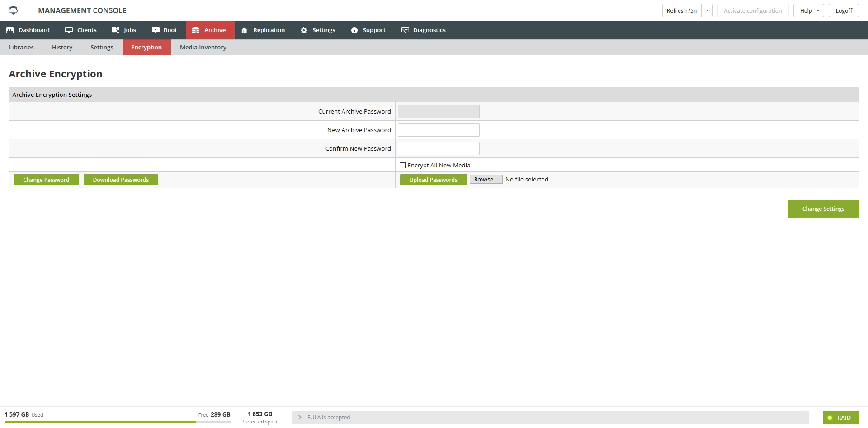Click the Confirm New Password field
Screen dimensions: 868x428
[x=439, y=148]
